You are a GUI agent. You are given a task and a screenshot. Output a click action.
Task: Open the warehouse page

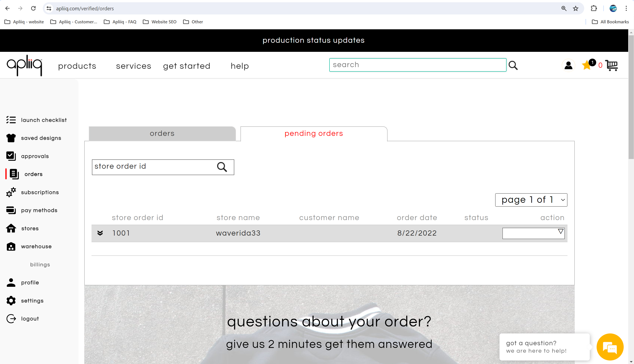click(x=36, y=247)
